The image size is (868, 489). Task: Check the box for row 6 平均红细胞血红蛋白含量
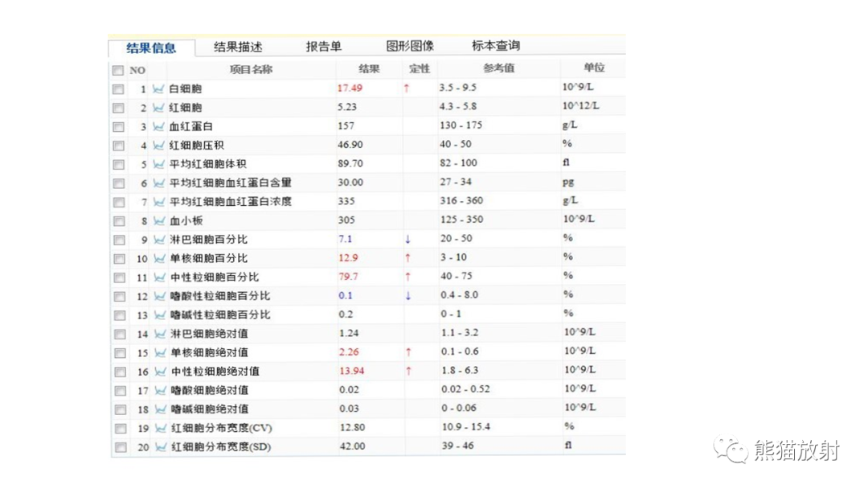pos(119,183)
